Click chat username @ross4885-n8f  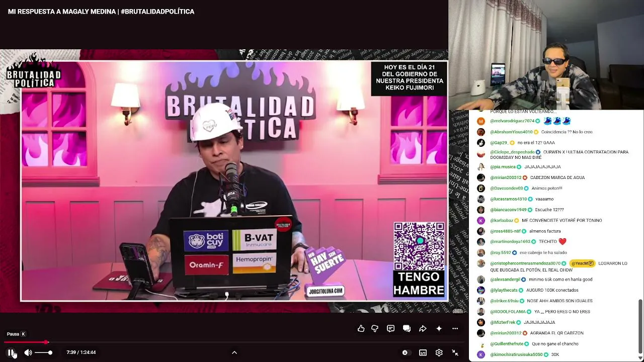(x=505, y=231)
